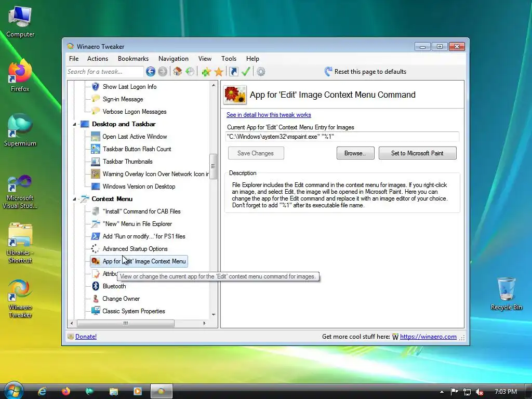This screenshot has height=399, width=532.
Task: Click the Libraries - Shortcut desktop icon
Action: 20,243
